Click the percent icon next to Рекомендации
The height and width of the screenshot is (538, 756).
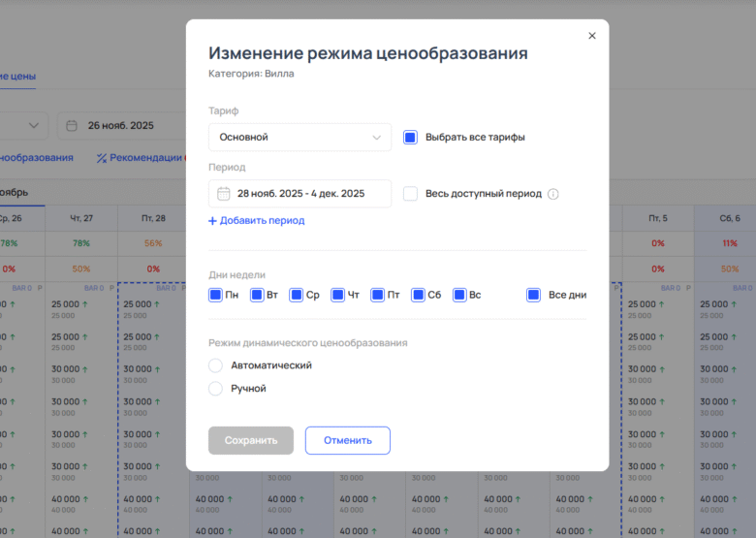click(x=101, y=158)
